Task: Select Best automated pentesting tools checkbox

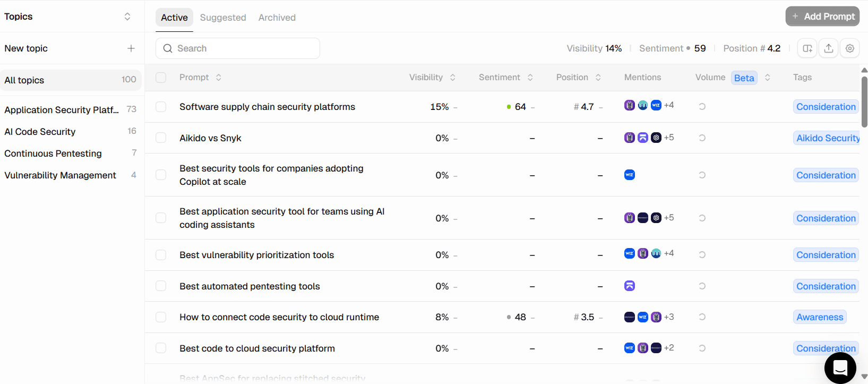Action: 161,286
